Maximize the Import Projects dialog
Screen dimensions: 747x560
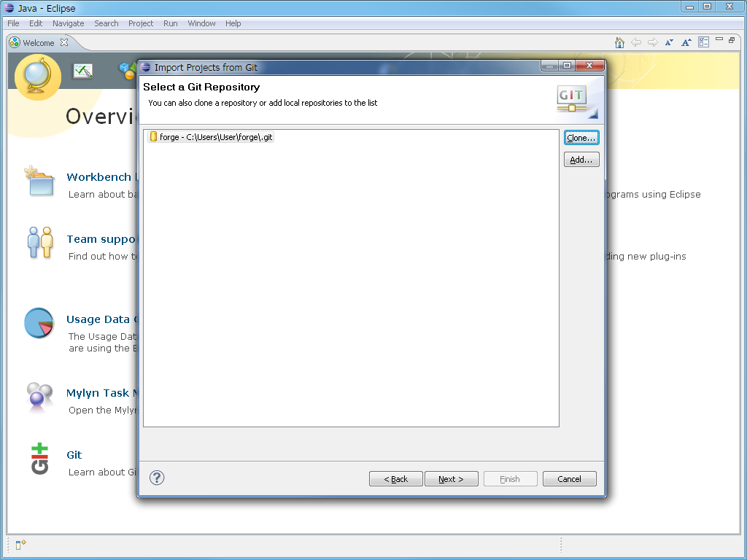[x=567, y=65]
